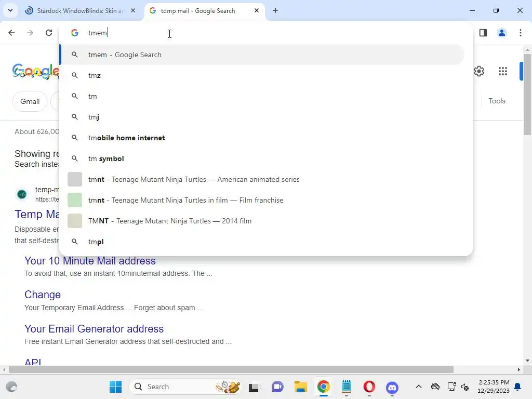Viewport: 532px width, 399px height.
Task: Click the browser forward arrow
Action: [30, 33]
